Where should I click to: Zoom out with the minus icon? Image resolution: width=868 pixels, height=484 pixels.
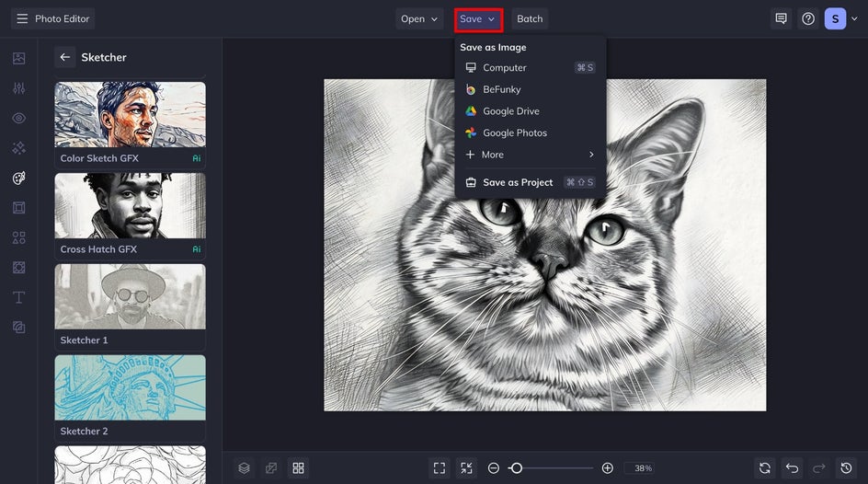[493, 468]
